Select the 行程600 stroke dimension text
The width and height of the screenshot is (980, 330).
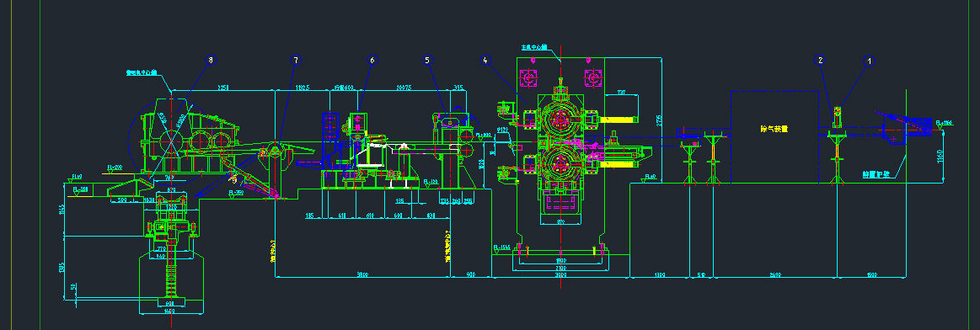344,88
